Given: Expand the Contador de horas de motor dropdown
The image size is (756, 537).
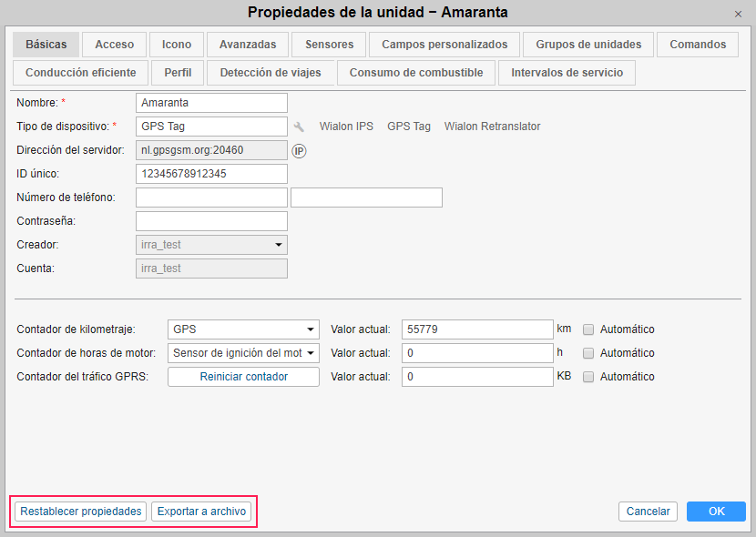Looking at the screenshot, I should 243,353.
